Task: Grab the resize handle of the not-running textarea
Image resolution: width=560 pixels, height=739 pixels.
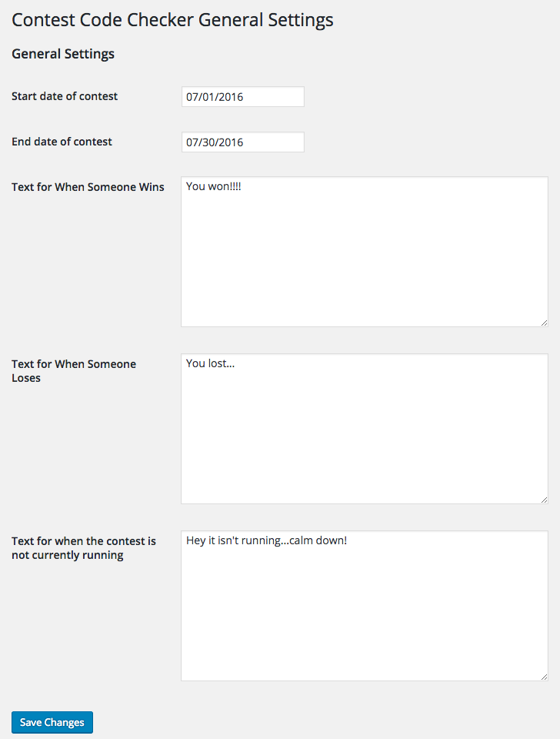Action: 544,677
